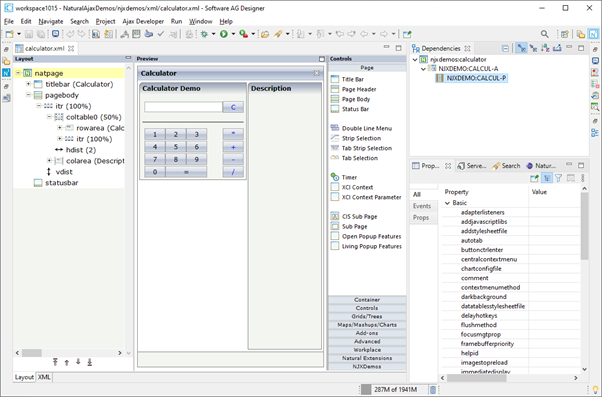Open the Grids/Trees palette section

point(367,317)
